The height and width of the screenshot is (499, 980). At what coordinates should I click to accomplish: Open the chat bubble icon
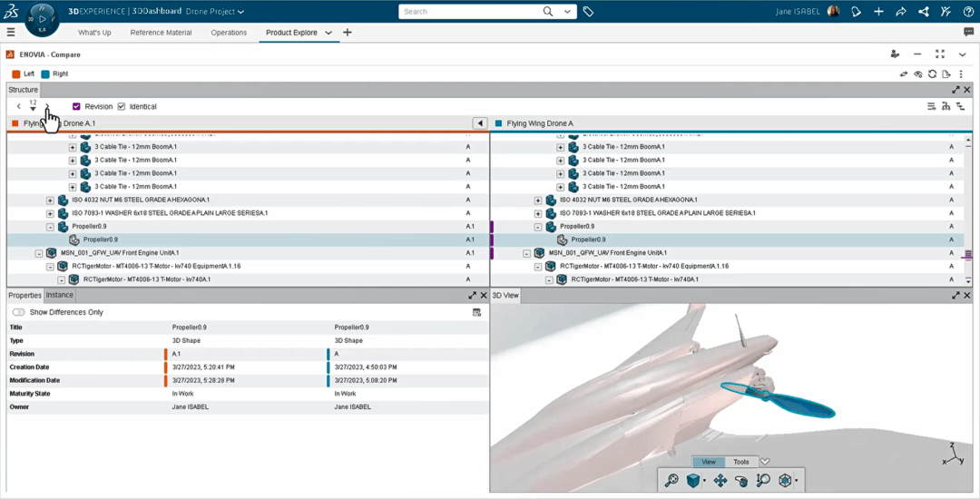968,33
